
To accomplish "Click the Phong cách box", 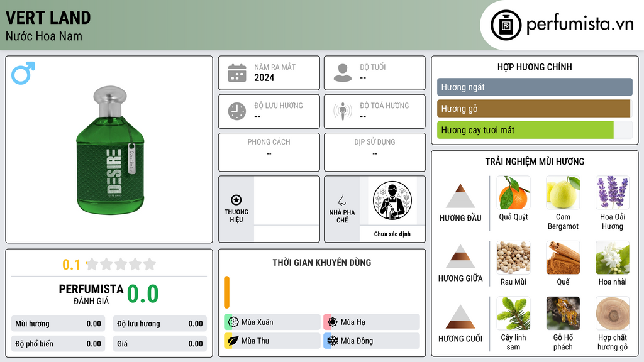I will 269,152.
